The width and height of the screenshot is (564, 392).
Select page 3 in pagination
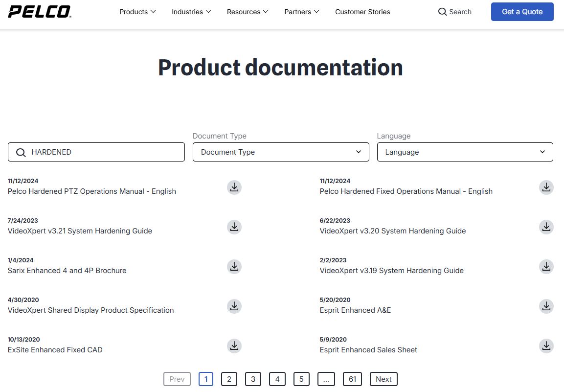click(253, 379)
